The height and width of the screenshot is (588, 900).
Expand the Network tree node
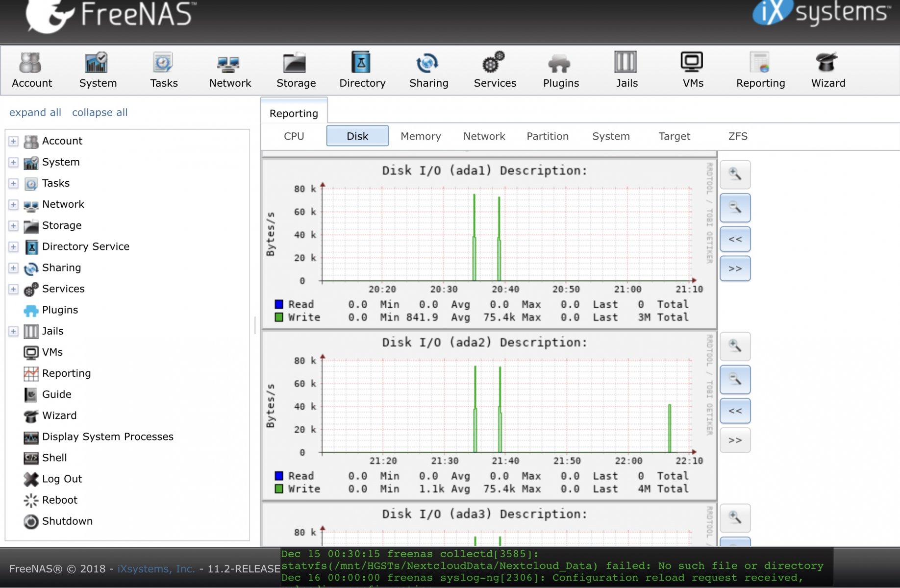pyautogui.click(x=13, y=204)
